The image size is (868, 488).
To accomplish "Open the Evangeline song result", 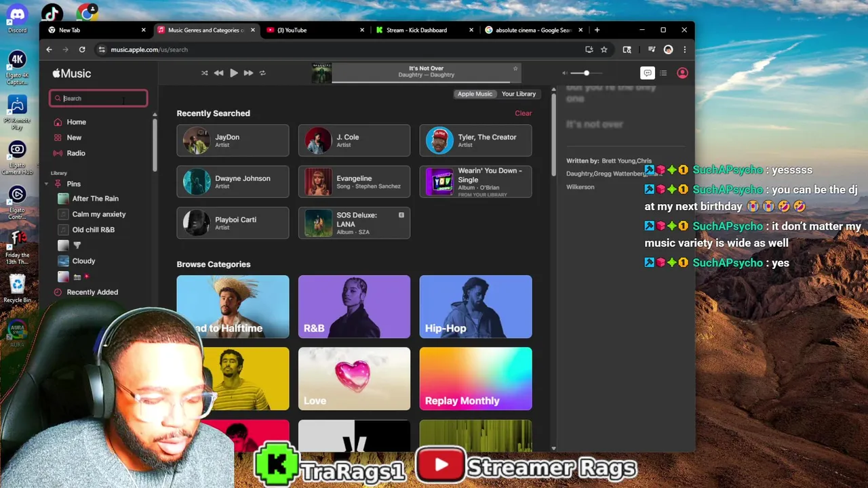I will pyautogui.click(x=354, y=182).
